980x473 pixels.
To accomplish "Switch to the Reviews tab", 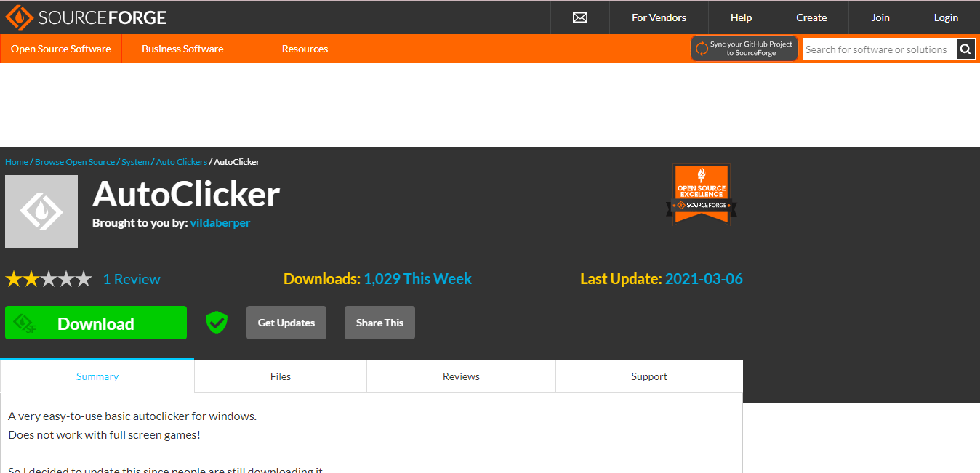I will (x=461, y=376).
